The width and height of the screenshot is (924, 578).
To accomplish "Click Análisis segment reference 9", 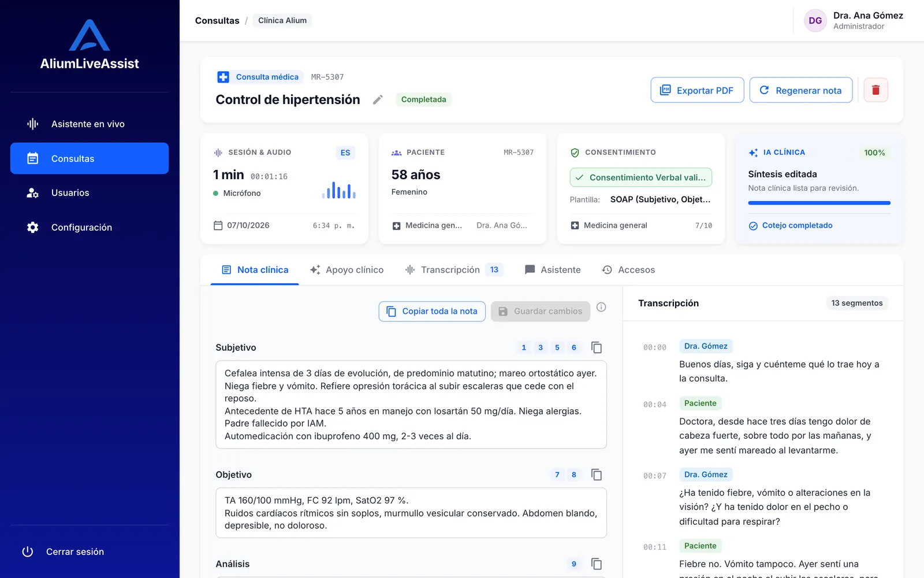I will [574, 564].
